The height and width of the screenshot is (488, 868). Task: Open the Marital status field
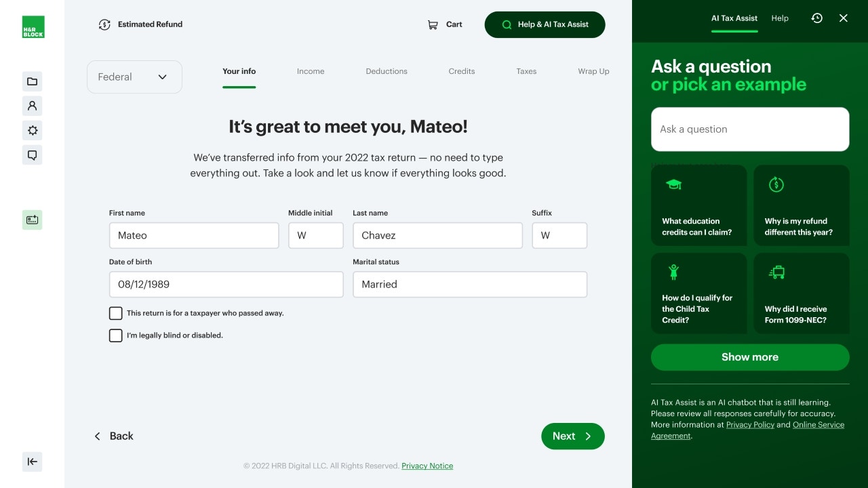coord(469,285)
